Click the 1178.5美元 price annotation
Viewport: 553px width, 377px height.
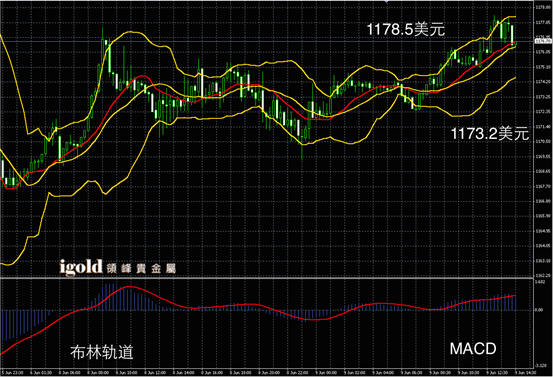pyautogui.click(x=406, y=29)
